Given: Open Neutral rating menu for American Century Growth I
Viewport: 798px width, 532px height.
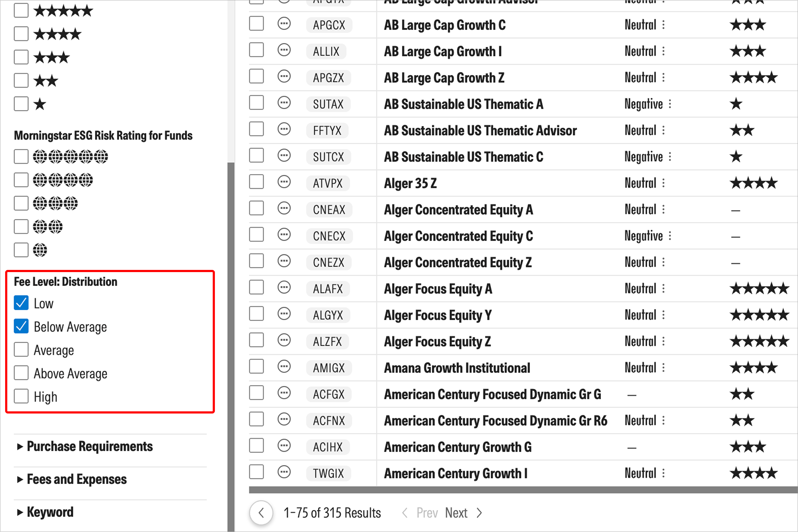Looking at the screenshot, I should coord(663,473).
